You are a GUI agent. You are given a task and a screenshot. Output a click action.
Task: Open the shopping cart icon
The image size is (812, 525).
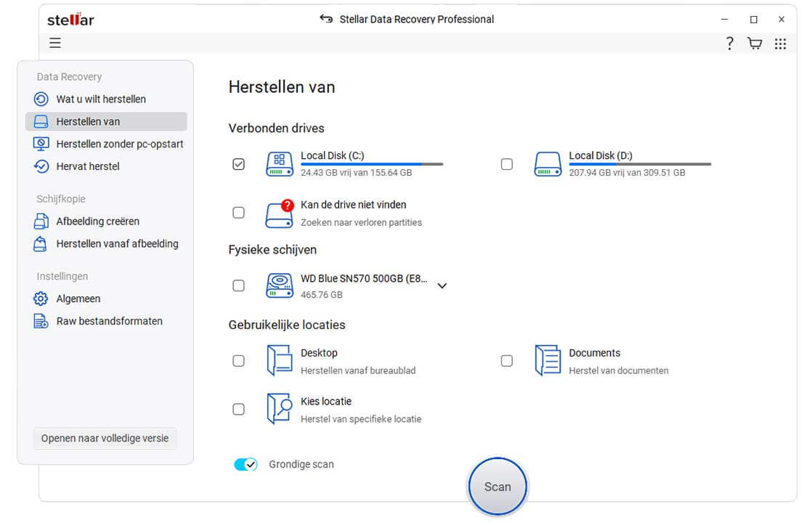[x=755, y=44]
